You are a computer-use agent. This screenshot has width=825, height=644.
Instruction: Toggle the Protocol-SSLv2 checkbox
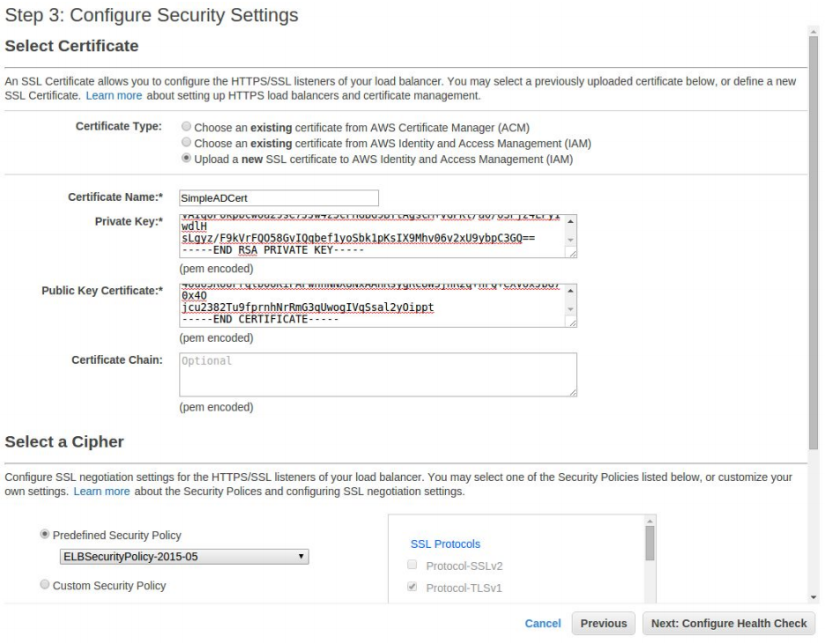coord(412,566)
